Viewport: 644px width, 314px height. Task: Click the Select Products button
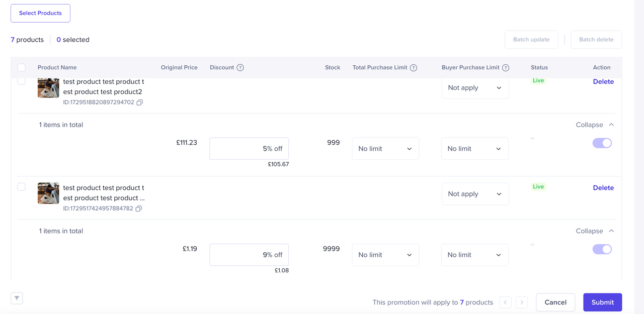pos(40,13)
